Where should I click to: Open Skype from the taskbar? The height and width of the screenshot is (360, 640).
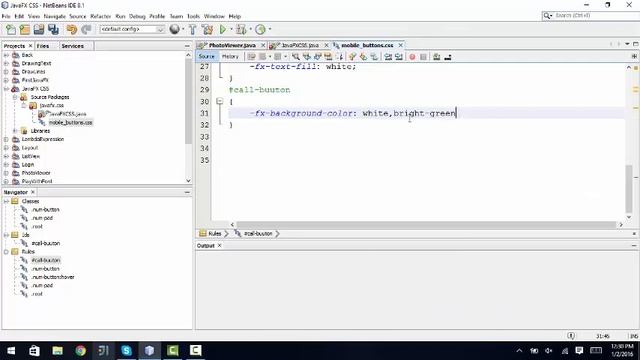tap(127, 351)
